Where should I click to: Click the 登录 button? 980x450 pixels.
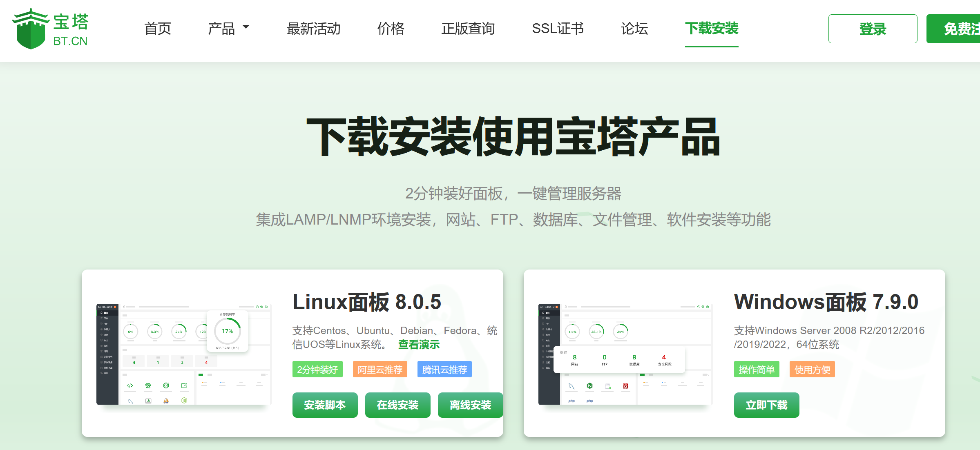[x=873, y=29]
